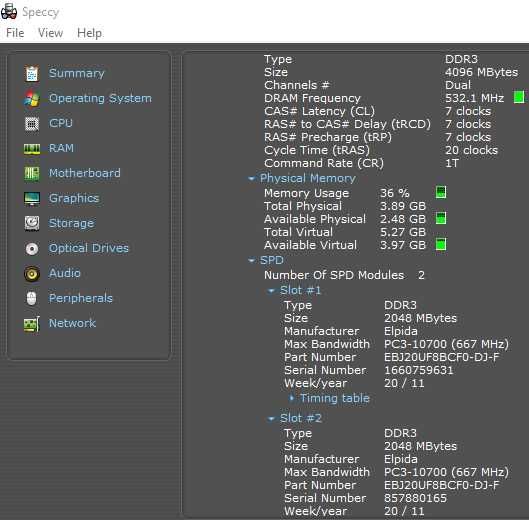
Task: Select Slot #2 Size 2048 MBytes value
Action: [420, 446]
